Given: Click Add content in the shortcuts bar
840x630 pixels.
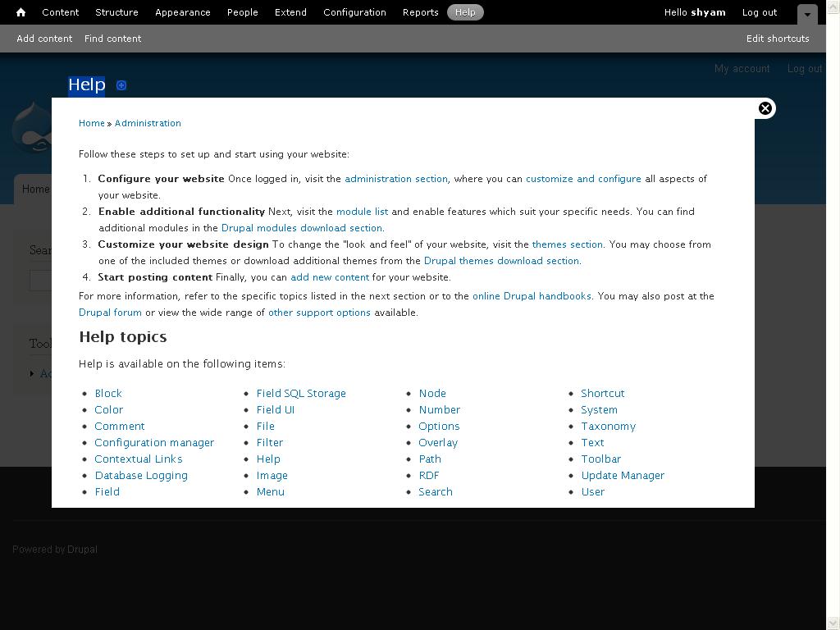Looking at the screenshot, I should [44, 38].
